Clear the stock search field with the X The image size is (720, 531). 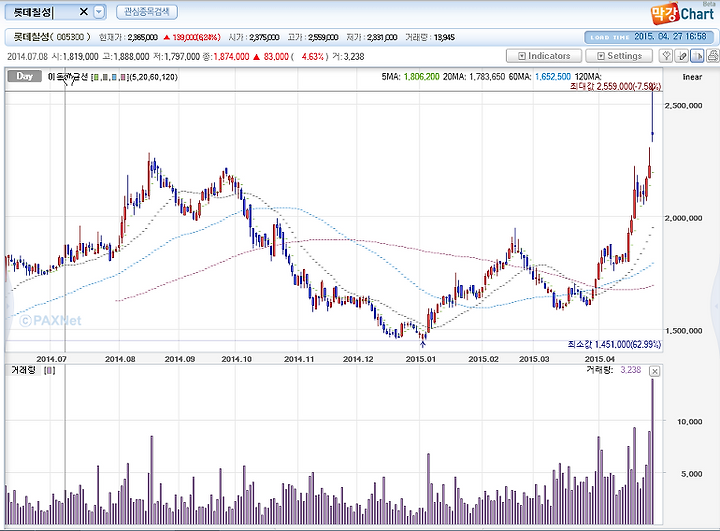pos(84,11)
